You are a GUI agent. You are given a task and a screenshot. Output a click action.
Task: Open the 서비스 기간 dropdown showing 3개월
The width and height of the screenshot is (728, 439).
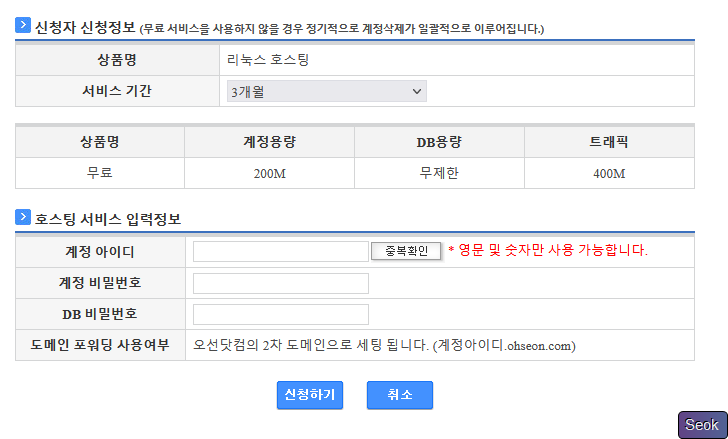327,92
